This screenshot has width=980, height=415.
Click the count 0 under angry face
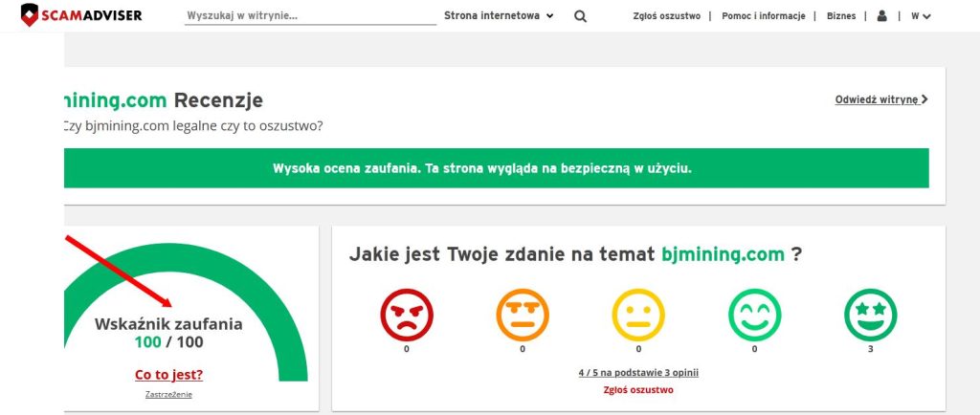click(x=406, y=349)
